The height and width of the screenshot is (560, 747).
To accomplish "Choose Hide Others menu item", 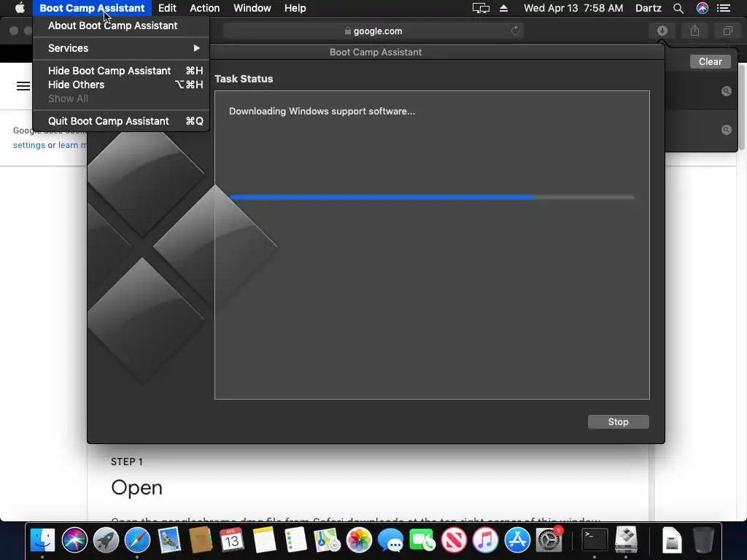I will click(121, 85).
